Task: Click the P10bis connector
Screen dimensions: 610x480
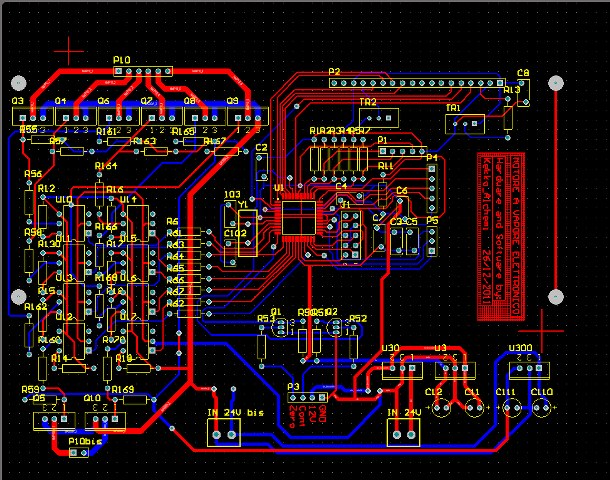Action: [x=86, y=451]
